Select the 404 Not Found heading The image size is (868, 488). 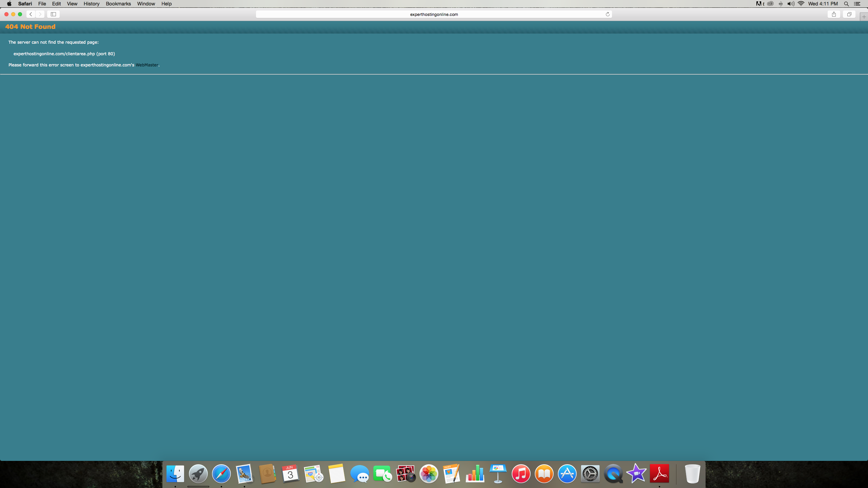coord(30,26)
